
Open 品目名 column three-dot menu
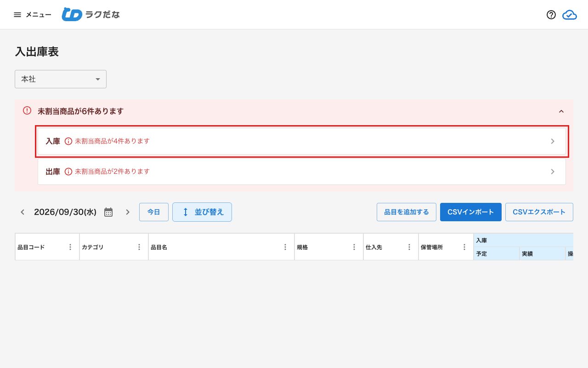coord(285,247)
